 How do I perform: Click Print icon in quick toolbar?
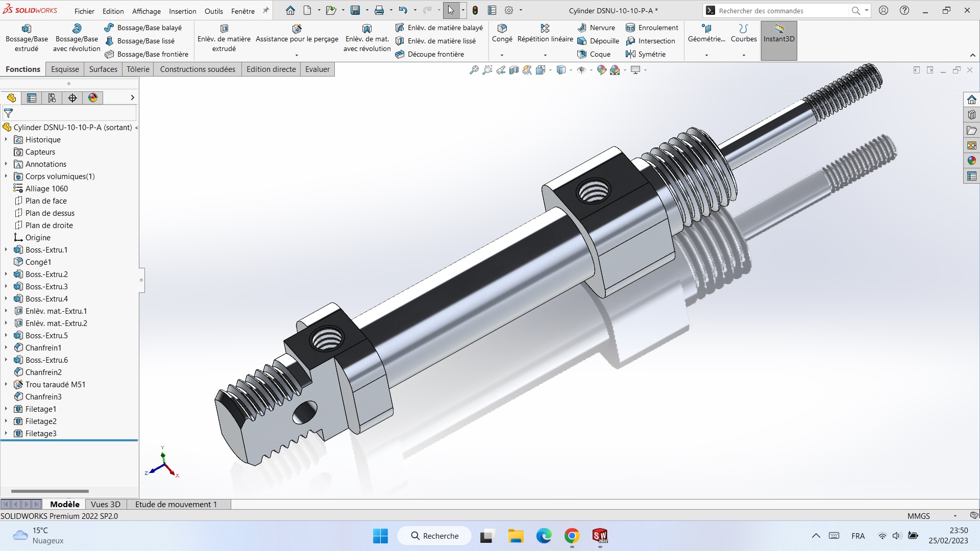[379, 10]
